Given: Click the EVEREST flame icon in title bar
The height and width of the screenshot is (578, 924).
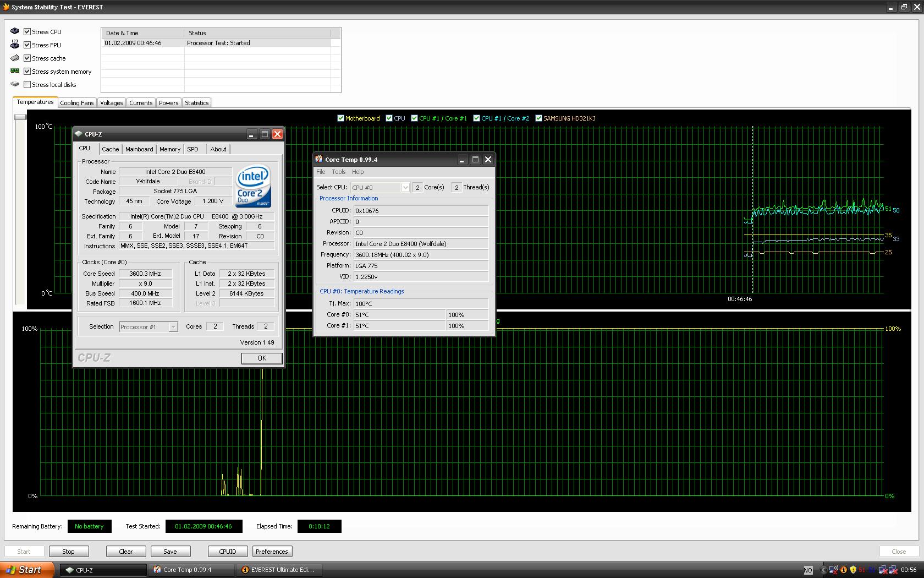Looking at the screenshot, I should pos(5,7).
